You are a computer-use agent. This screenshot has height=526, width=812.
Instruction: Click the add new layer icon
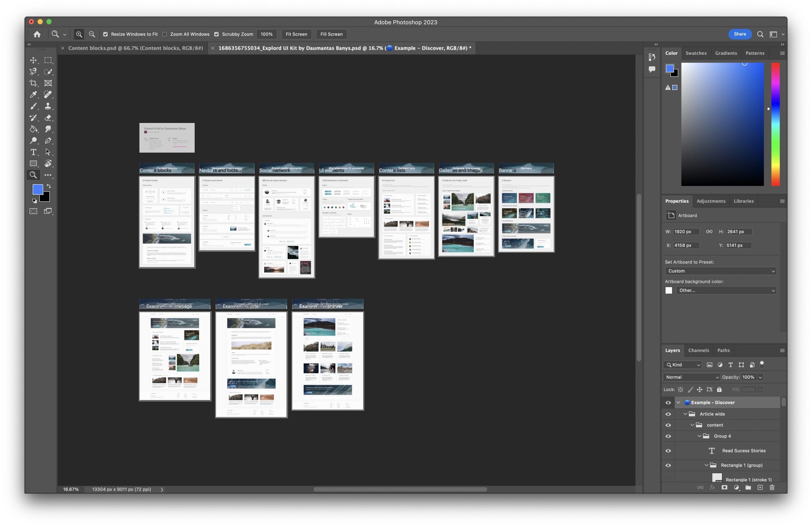tap(760, 487)
